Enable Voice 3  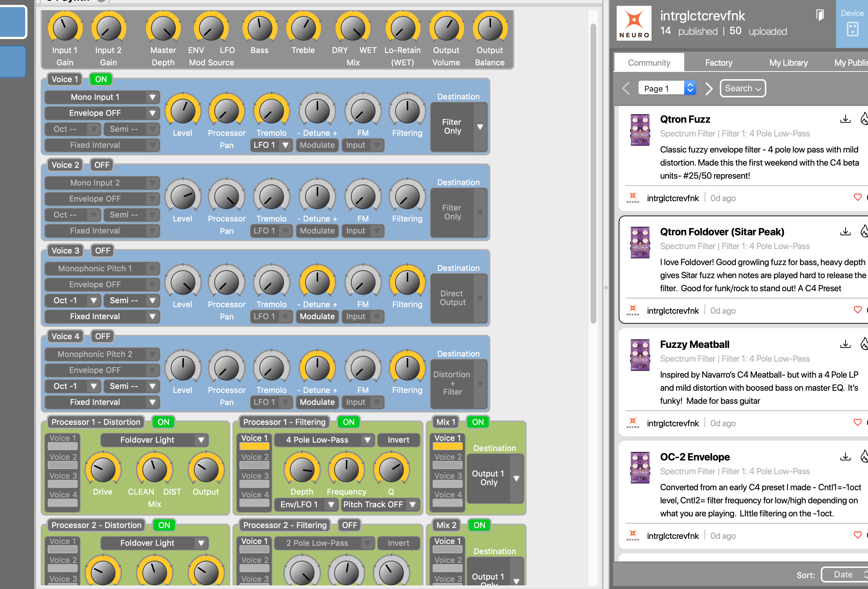(103, 251)
